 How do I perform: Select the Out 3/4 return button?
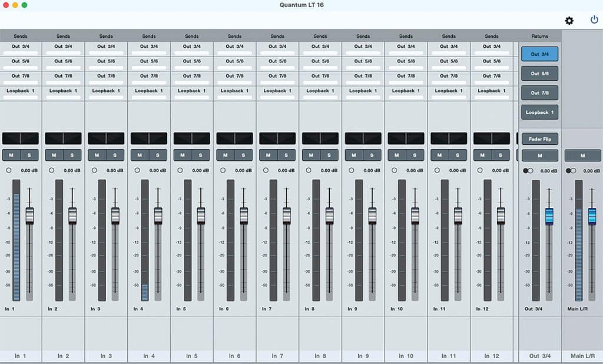pyautogui.click(x=540, y=54)
